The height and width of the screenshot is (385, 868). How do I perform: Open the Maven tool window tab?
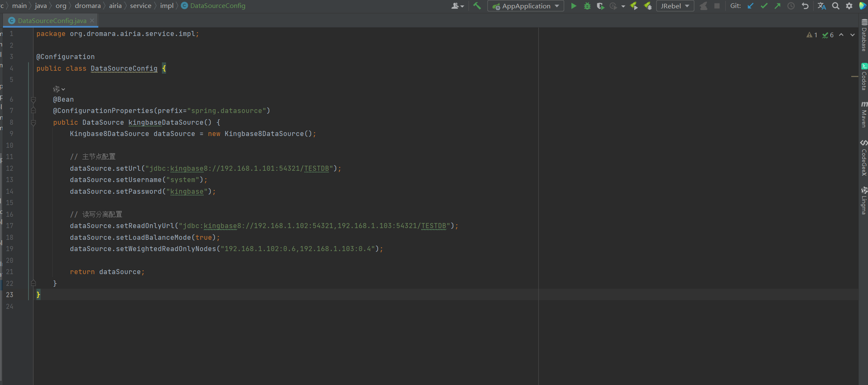tap(864, 114)
